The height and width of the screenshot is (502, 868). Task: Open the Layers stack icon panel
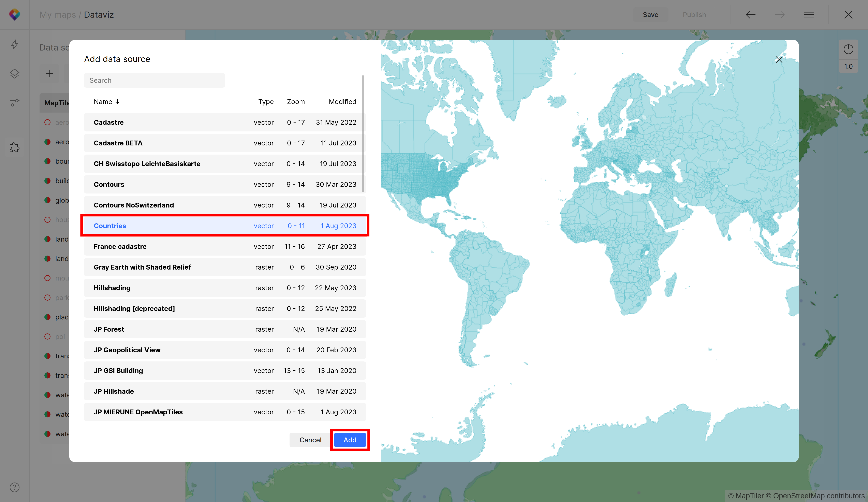(14, 73)
